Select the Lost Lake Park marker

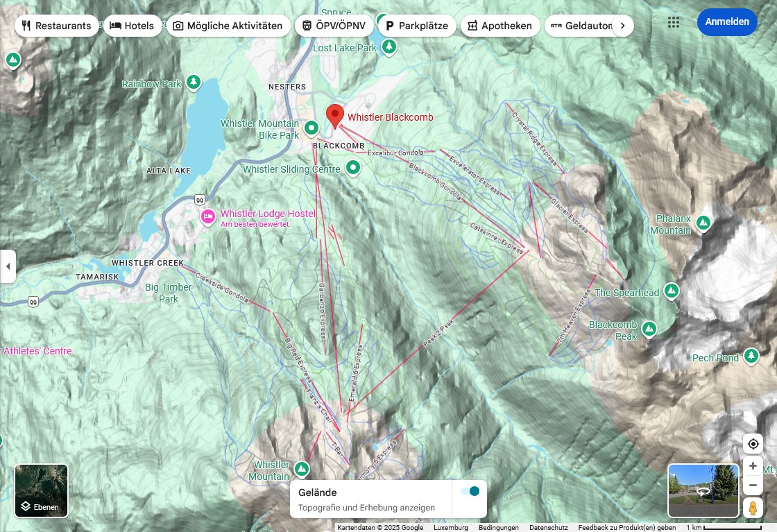click(x=389, y=48)
